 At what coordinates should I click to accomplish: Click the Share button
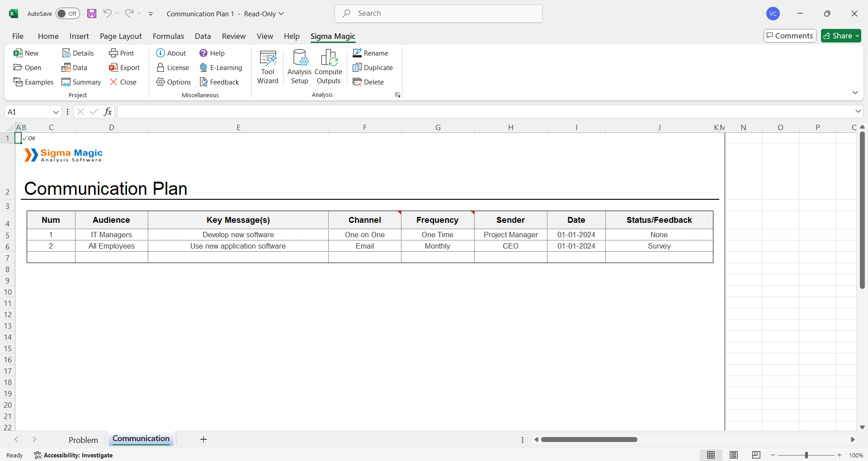[x=840, y=36]
